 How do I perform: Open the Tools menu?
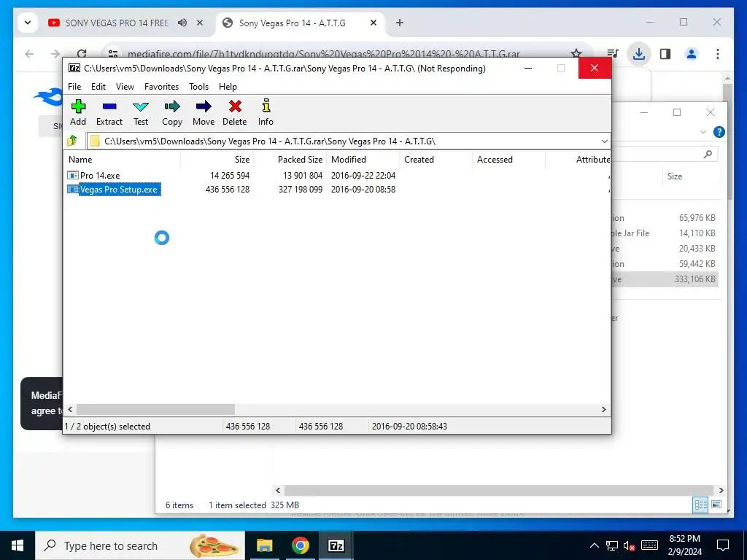pyautogui.click(x=198, y=87)
